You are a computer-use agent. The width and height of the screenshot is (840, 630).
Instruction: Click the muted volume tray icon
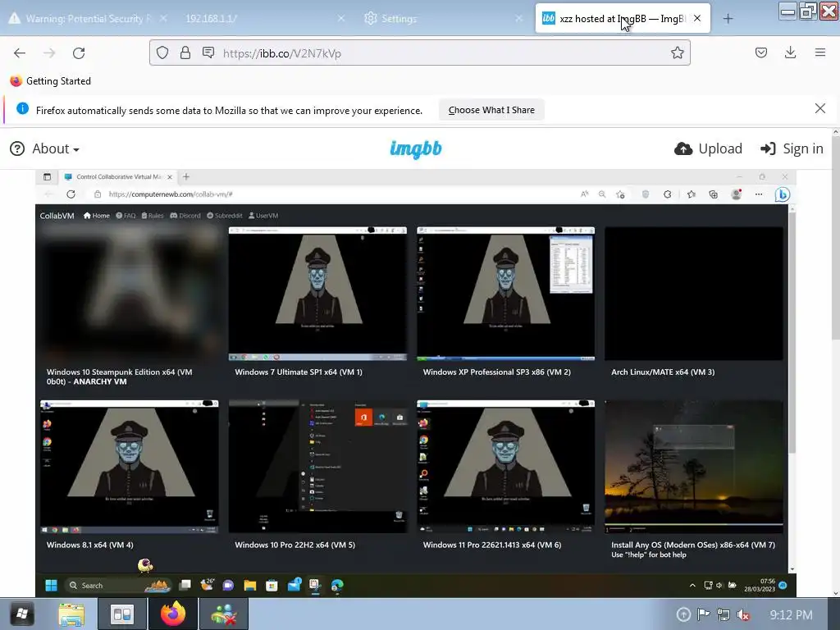[x=743, y=614]
